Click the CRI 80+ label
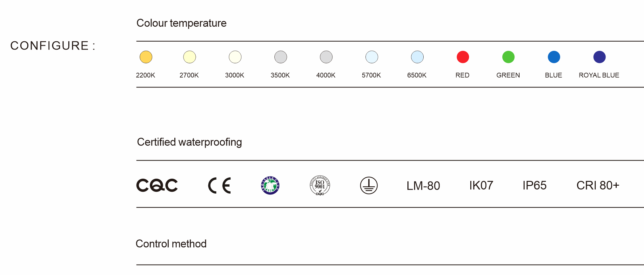The height and width of the screenshot is (275, 644). pyautogui.click(x=598, y=185)
